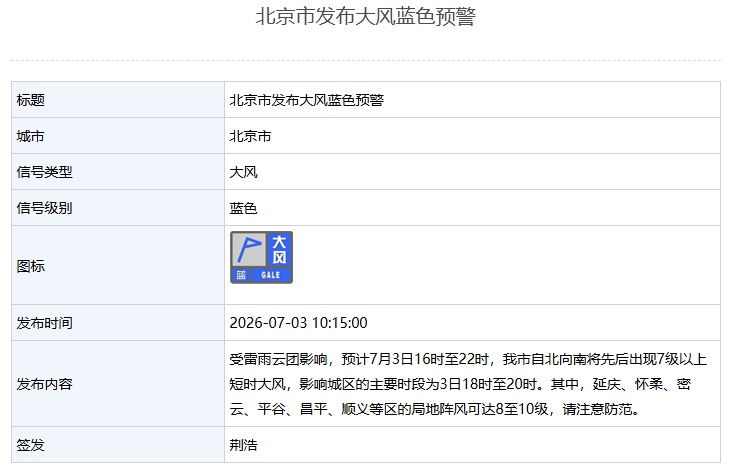Click the 图标 row label
The width and height of the screenshot is (731, 471).
point(31,266)
